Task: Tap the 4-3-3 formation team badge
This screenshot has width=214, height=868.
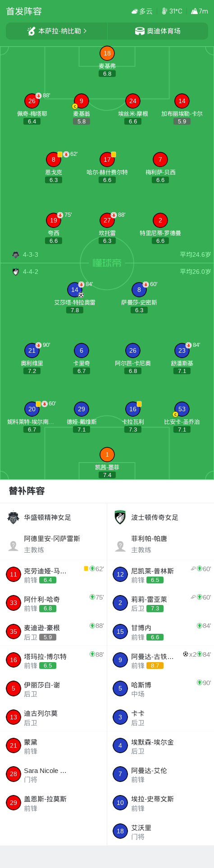Action: pos(16,255)
